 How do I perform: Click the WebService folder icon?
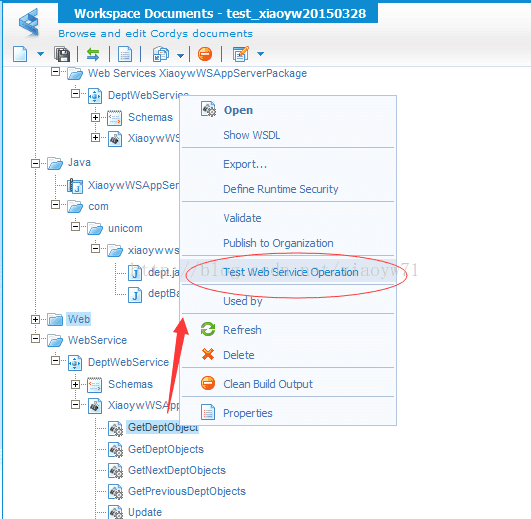point(55,341)
